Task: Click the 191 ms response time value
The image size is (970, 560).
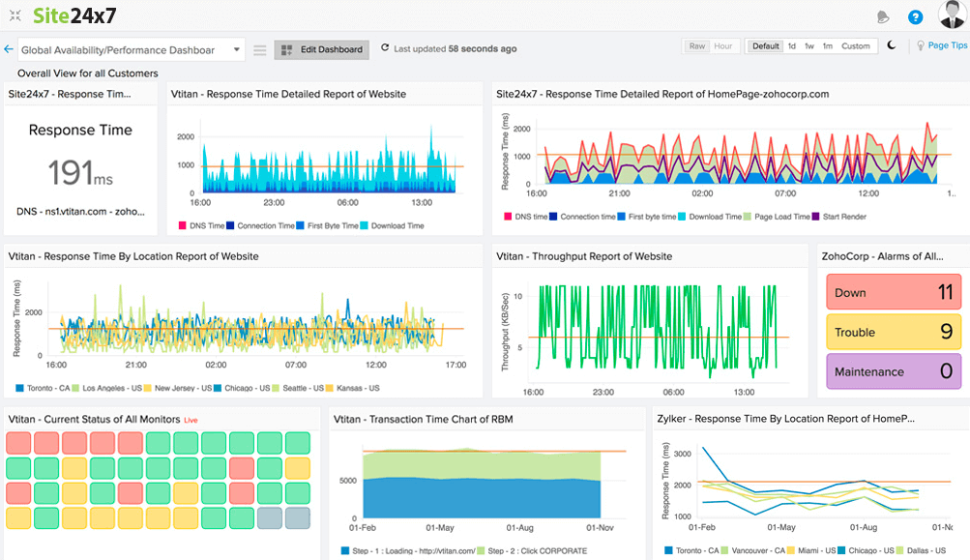Action: [x=80, y=172]
